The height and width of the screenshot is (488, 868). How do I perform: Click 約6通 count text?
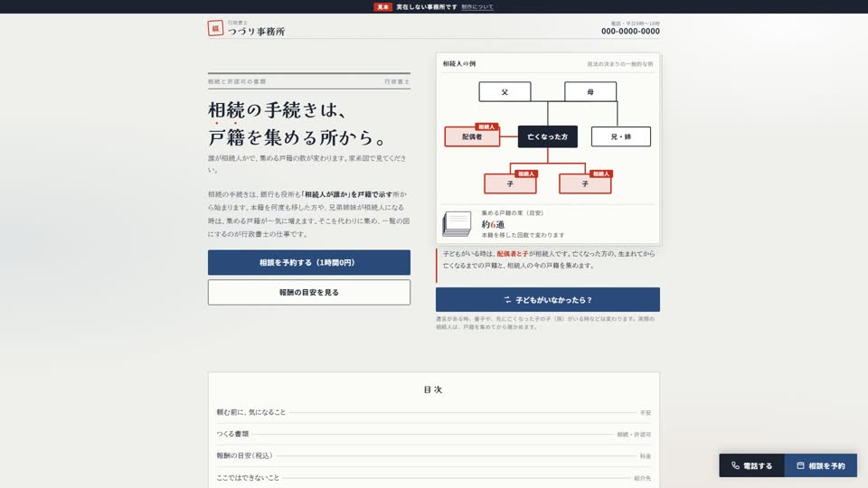tap(493, 224)
